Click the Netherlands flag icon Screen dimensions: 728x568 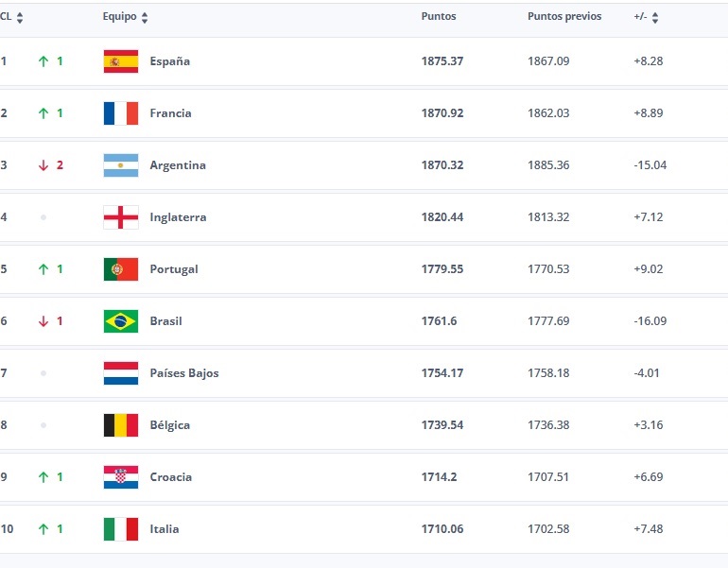pyautogui.click(x=120, y=373)
